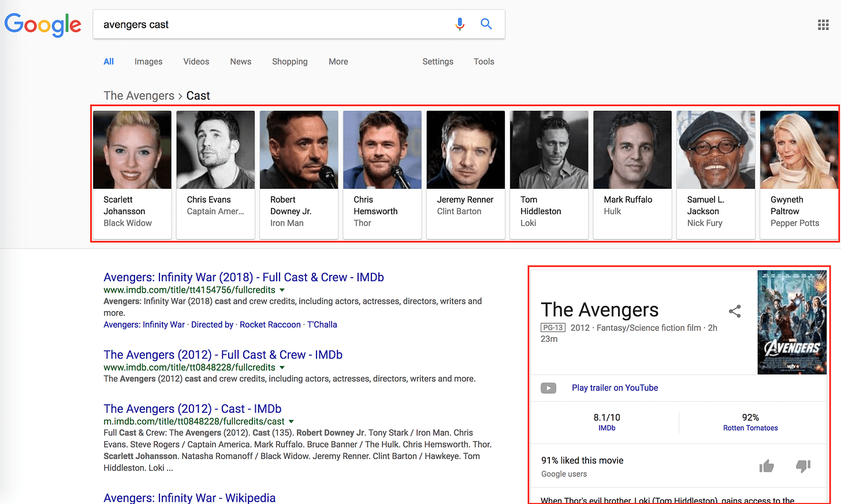Click the Google logo
The image size is (841, 504).
tap(43, 25)
